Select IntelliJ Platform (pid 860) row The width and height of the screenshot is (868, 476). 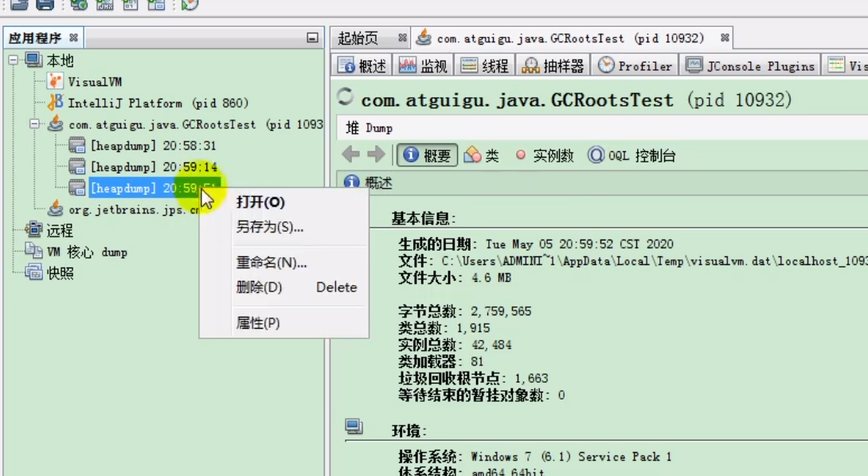coord(158,103)
